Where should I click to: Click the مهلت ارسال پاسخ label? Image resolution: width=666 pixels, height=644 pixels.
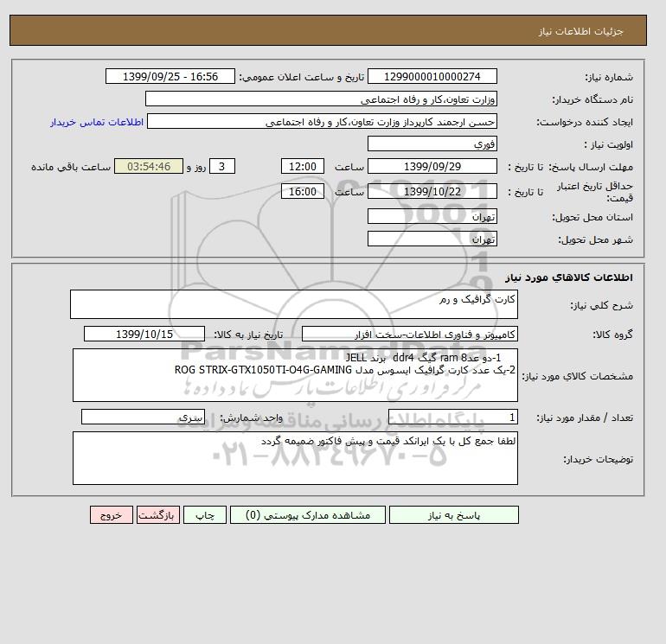(591, 167)
